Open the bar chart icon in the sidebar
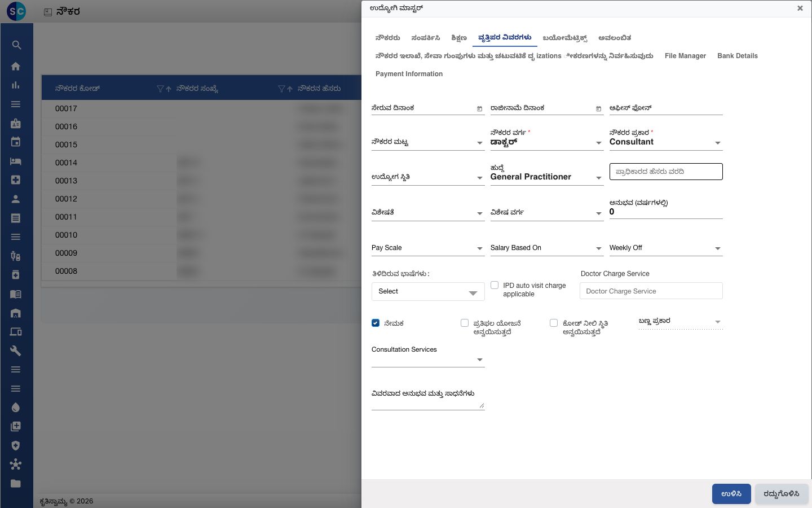 click(x=16, y=85)
